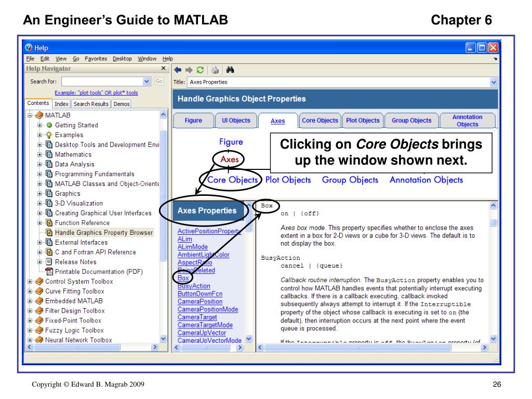Click the Back arrow in help toolbar
Image resolution: width=532 pixels, height=399 pixels.
tap(178, 70)
